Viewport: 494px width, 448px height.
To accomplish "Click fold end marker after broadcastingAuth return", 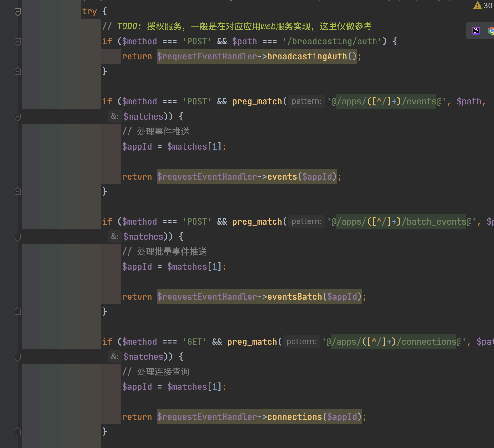I will tap(18, 71).
